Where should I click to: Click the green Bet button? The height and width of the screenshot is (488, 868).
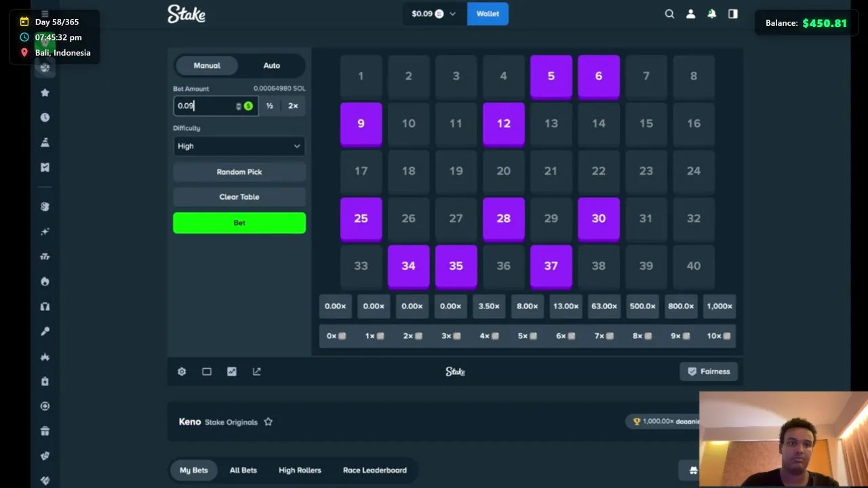coord(239,223)
